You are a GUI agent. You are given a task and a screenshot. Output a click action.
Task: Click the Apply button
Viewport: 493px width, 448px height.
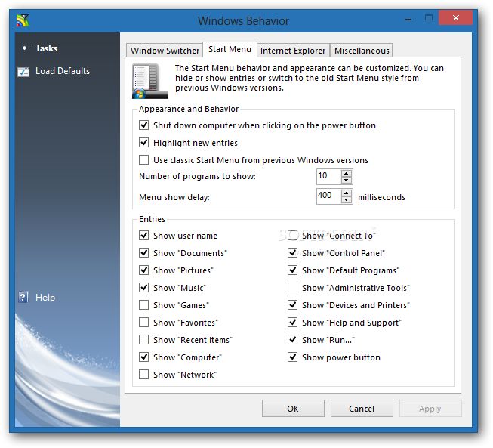click(x=430, y=409)
